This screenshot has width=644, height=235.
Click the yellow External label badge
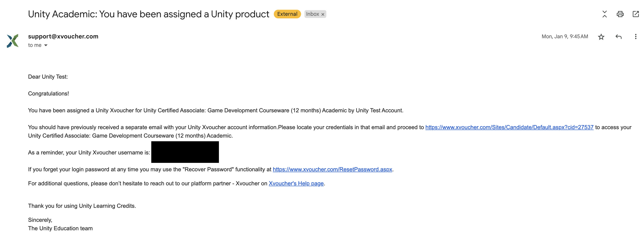point(287,14)
